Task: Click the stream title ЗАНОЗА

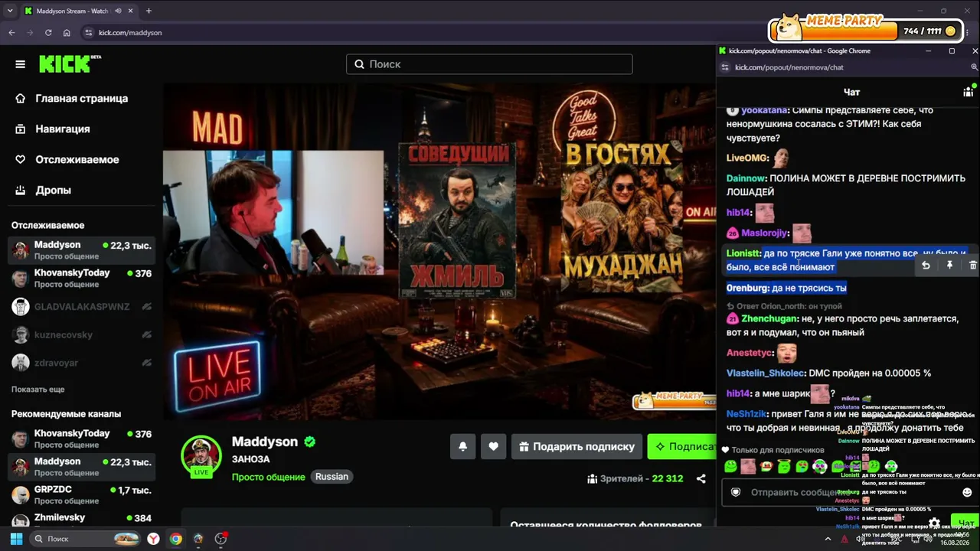Action: [251, 459]
